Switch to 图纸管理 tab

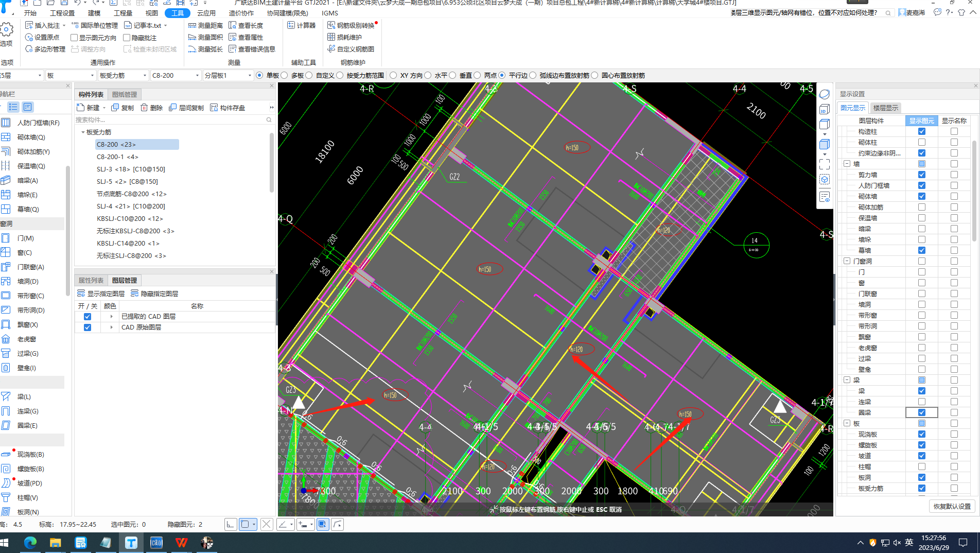(125, 94)
